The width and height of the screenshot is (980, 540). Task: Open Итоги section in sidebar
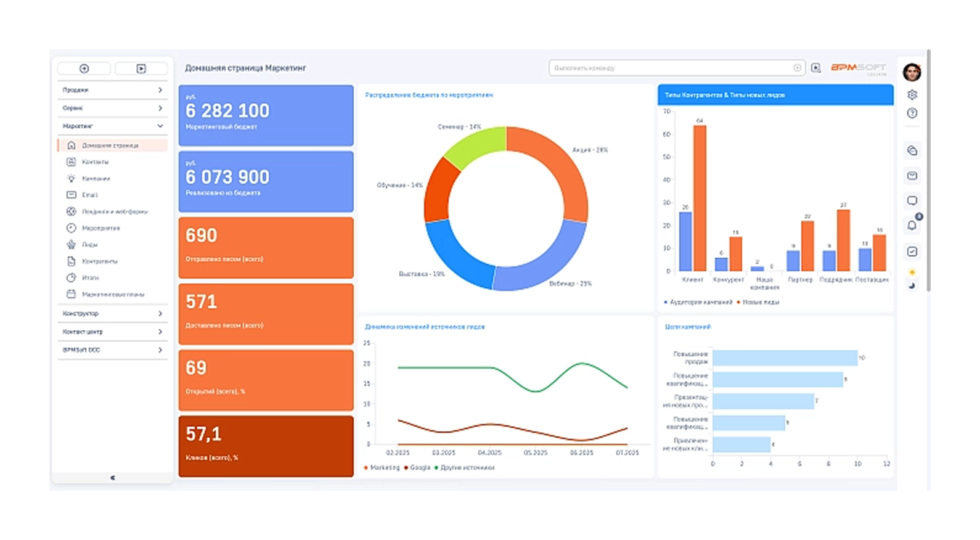91,278
